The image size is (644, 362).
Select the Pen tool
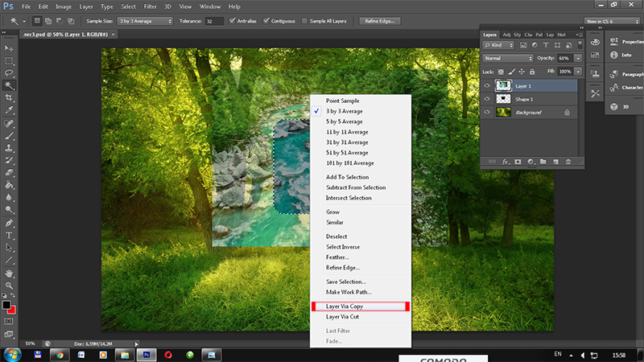9,223
